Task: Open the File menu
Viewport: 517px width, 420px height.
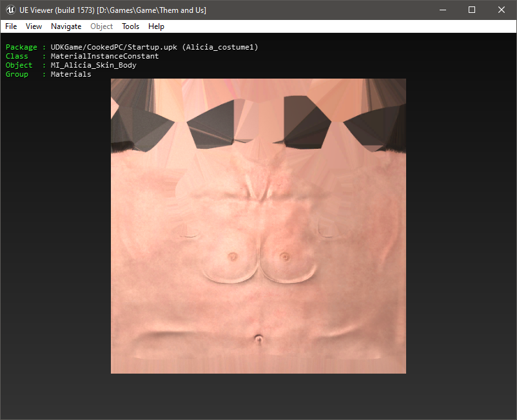Action: click(11, 26)
